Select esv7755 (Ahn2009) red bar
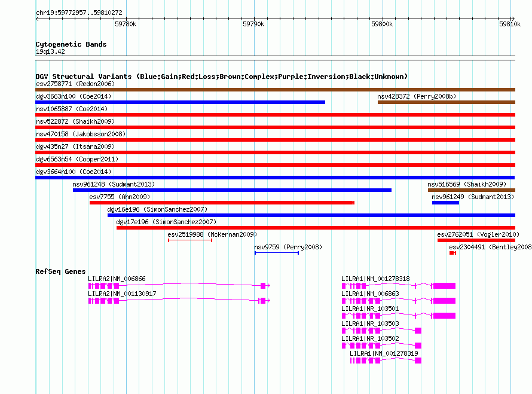 pos(222,203)
